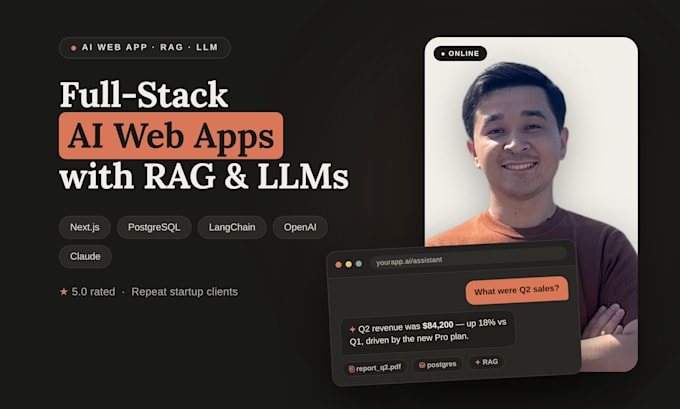
Task: Click the orange star rating icon
Action: (64, 291)
